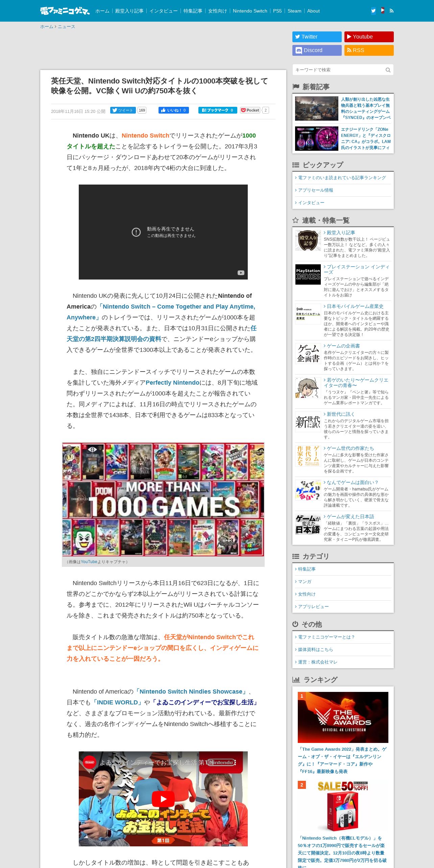This screenshot has height=868, width=434.
Task: Click the 電ファミニコゲーマー site logo
Action: coord(65,11)
